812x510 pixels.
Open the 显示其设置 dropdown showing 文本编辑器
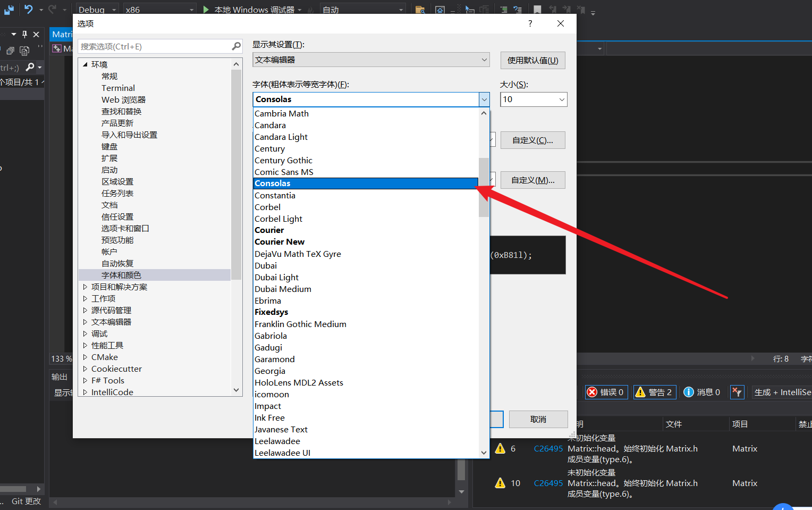point(371,60)
